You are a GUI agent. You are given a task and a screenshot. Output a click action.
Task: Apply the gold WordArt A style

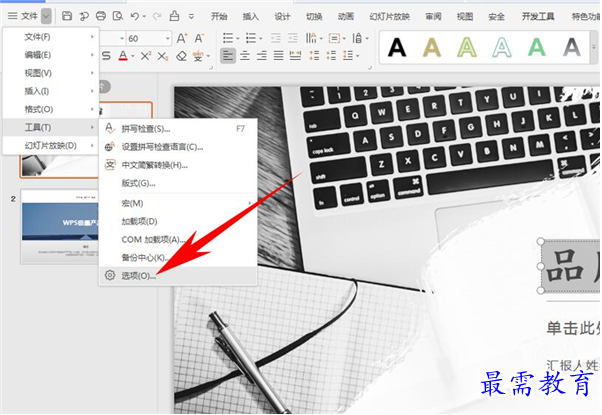pyautogui.click(x=432, y=48)
